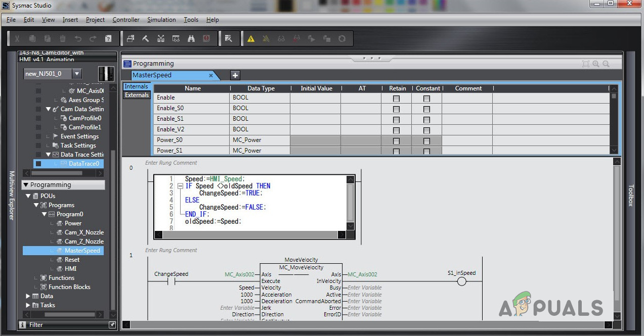Open the new_NJ501_0 controller dropdown
The width and height of the screenshot is (644, 336).
pos(76,74)
